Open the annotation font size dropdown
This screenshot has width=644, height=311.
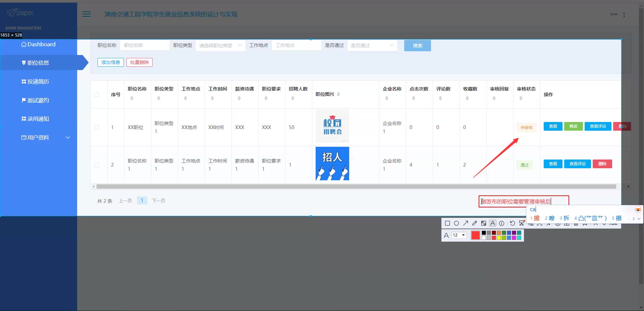[459, 235]
